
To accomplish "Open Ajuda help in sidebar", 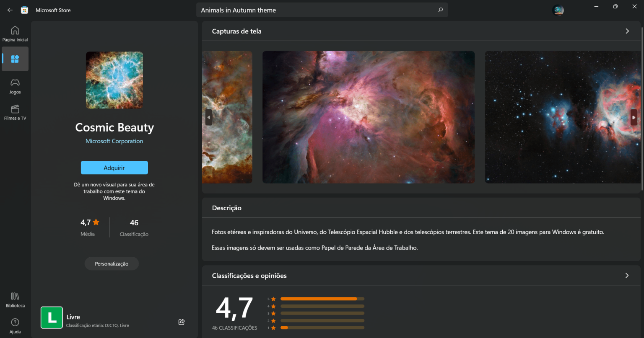I will [15, 325].
